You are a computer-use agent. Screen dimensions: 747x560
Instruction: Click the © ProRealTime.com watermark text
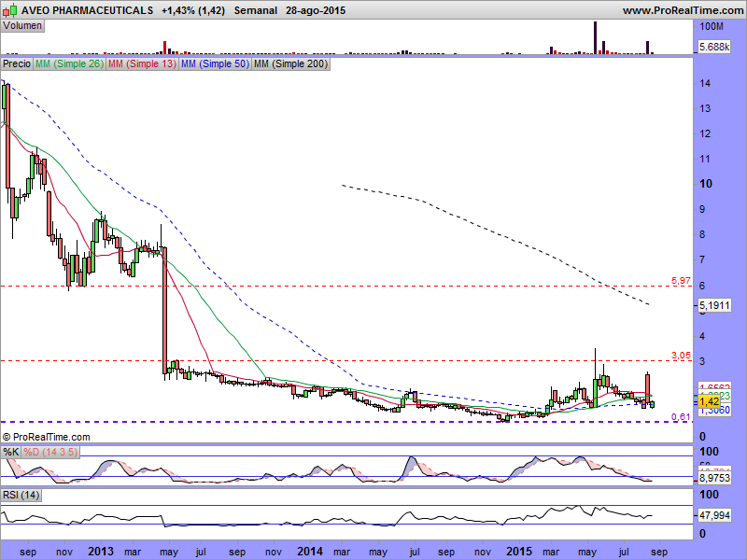coord(46,437)
